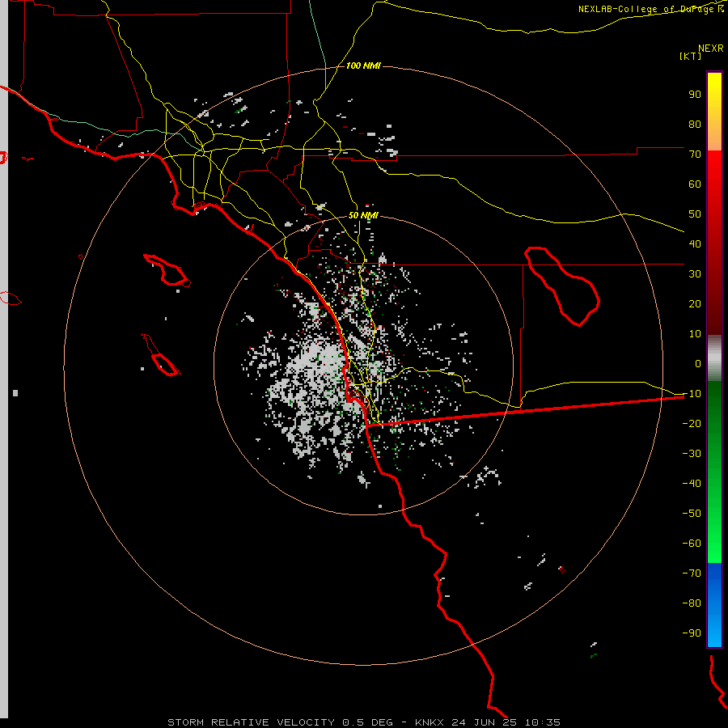Screen dimensions: 728x728
Task: Click the [KT] units label
Action: pyautogui.click(x=691, y=56)
